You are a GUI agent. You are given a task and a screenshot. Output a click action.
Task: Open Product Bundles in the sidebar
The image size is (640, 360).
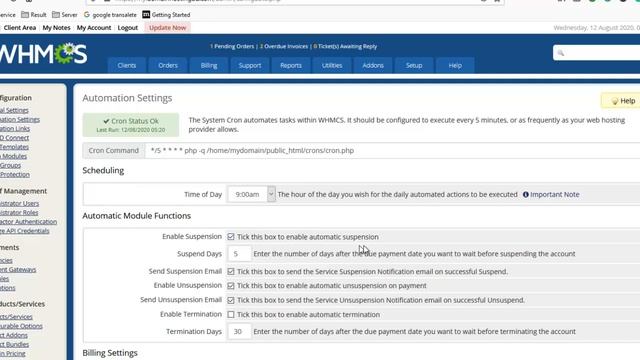pyautogui.click(x=14, y=344)
